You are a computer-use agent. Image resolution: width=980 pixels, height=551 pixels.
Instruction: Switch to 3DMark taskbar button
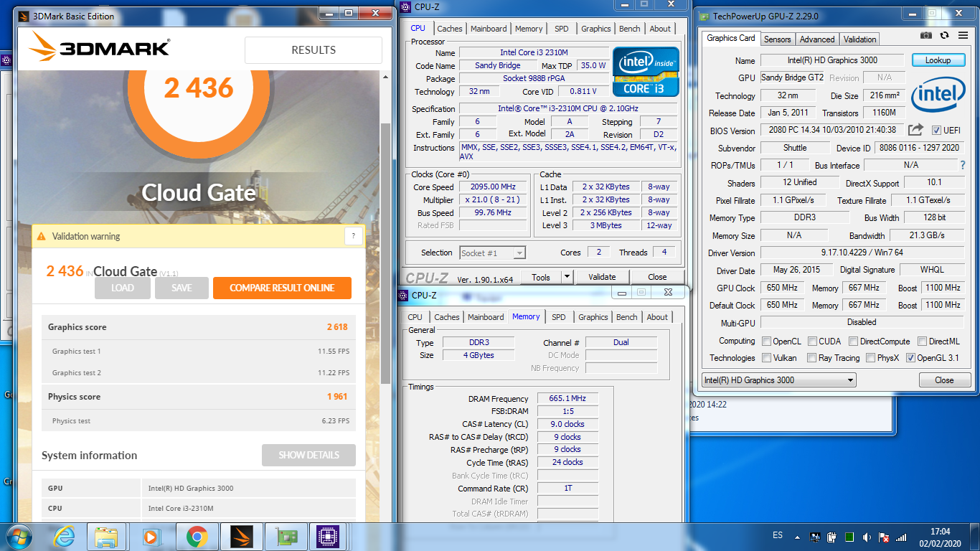[x=241, y=537]
